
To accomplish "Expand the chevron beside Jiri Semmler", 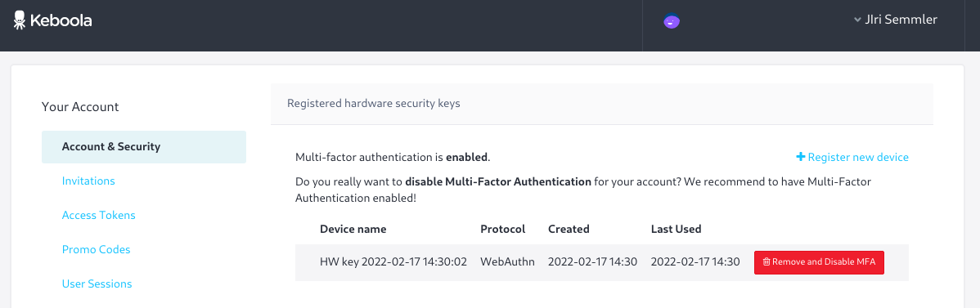I will [857, 20].
